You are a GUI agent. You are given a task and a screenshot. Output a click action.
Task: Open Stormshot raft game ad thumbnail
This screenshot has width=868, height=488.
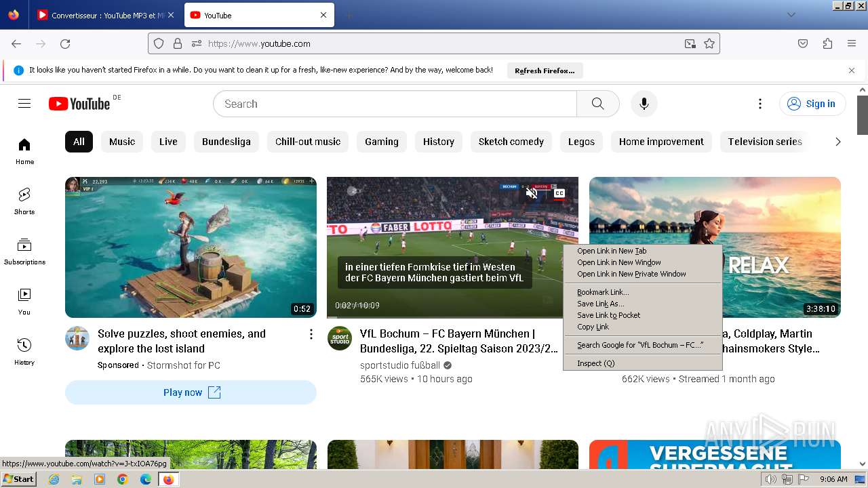pos(191,247)
